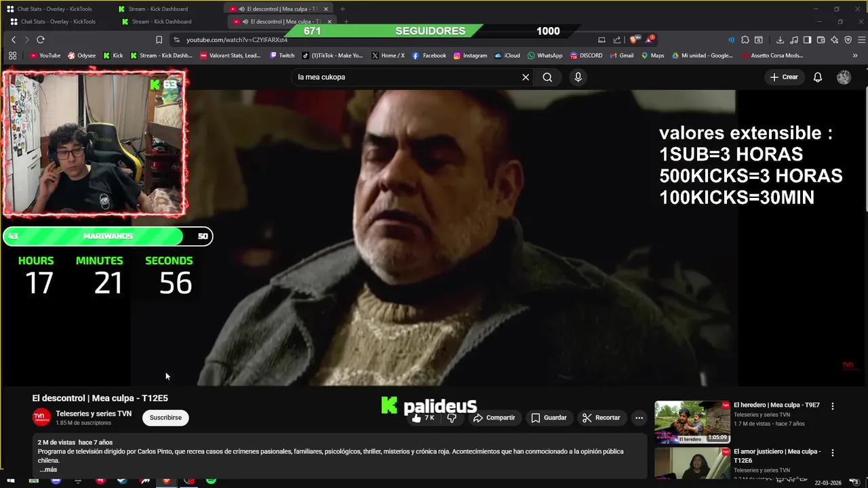Viewport: 868px width, 488px height.
Task: Open options menu for El heredero video
Action: pos(833,406)
